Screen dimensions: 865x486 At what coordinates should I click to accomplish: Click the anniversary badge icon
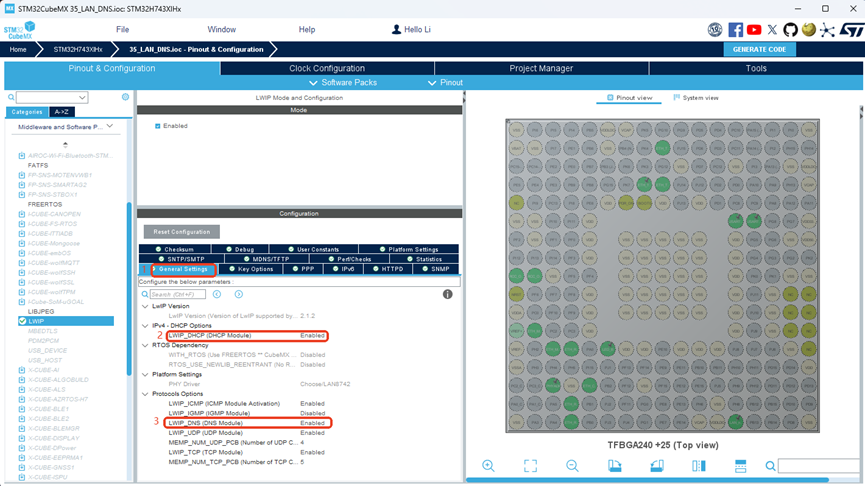715,30
